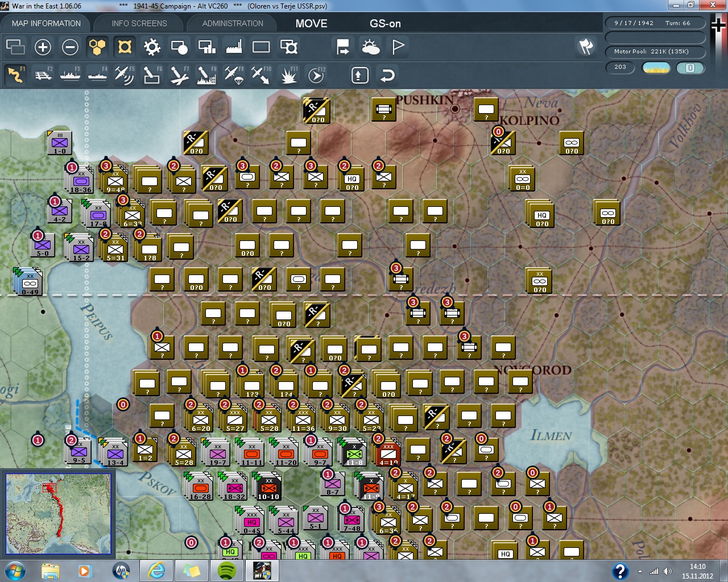Toggle the highlighted yellow bracket map overlay
This screenshot has height=582, width=728.
click(x=125, y=47)
